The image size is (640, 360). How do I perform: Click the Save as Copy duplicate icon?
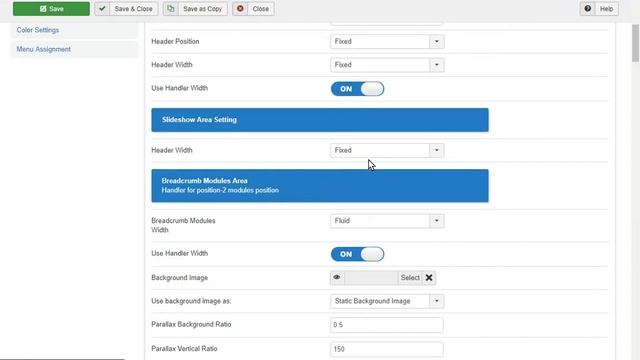point(171,9)
